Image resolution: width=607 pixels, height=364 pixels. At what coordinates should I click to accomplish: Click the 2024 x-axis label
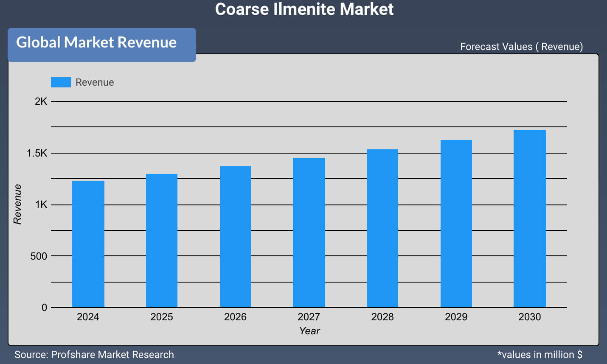tap(88, 317)
